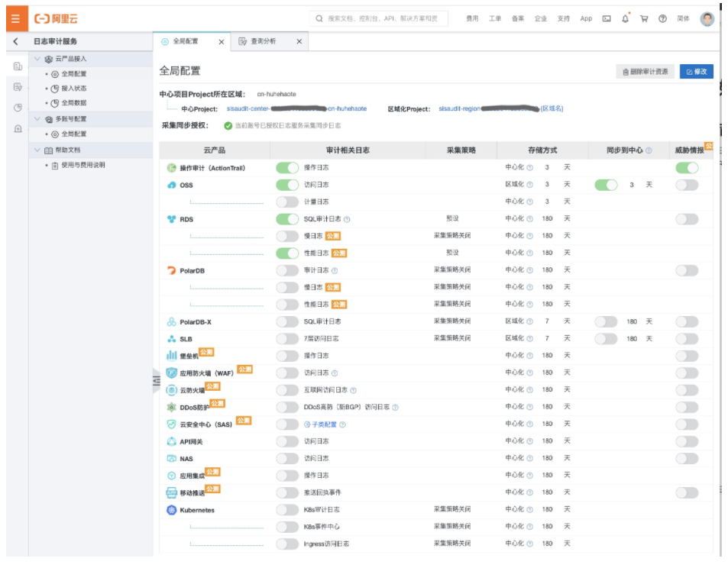
Task: Select 接入状态 in the sidebar
Action: click(74, 88)
